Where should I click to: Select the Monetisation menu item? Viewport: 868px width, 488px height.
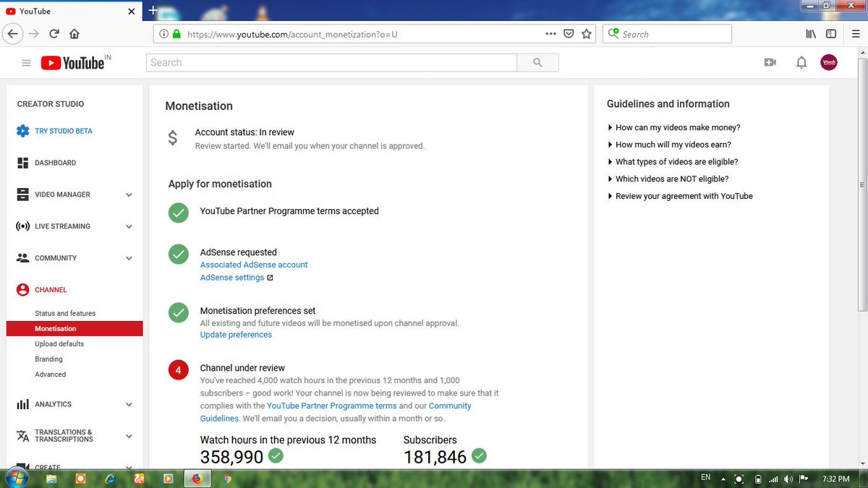point(75,329)
